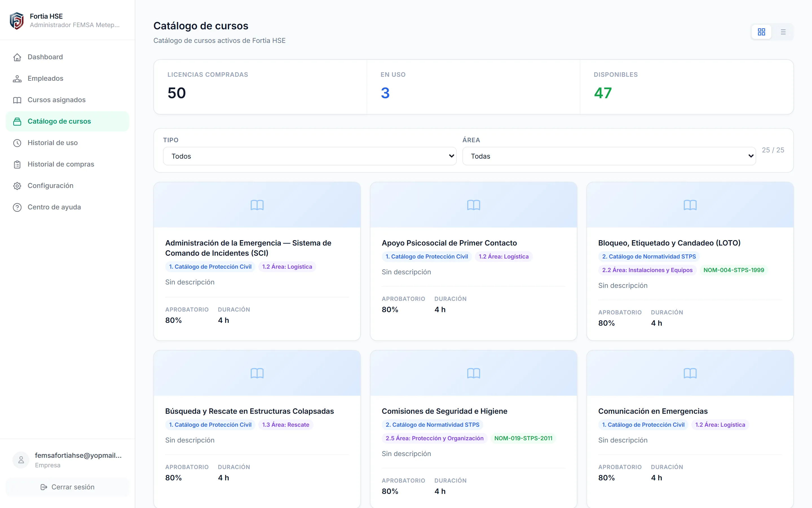Open Historial de uso page
Viewport: 812px width, 508px height.
[x=67, y=143]
